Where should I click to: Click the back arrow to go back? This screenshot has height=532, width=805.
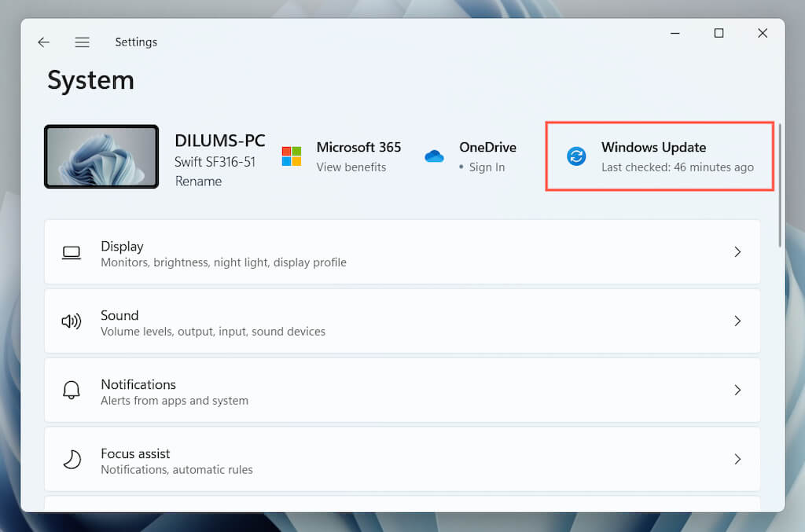click(43, 42)
